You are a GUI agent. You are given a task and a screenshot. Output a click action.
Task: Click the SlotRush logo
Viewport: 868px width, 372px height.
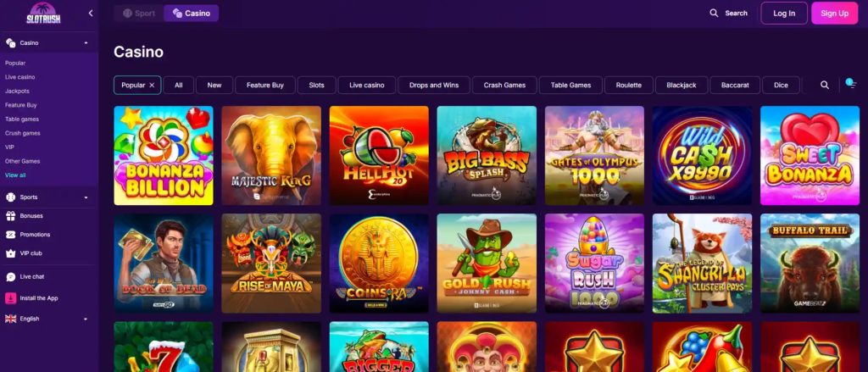point(43,14)
